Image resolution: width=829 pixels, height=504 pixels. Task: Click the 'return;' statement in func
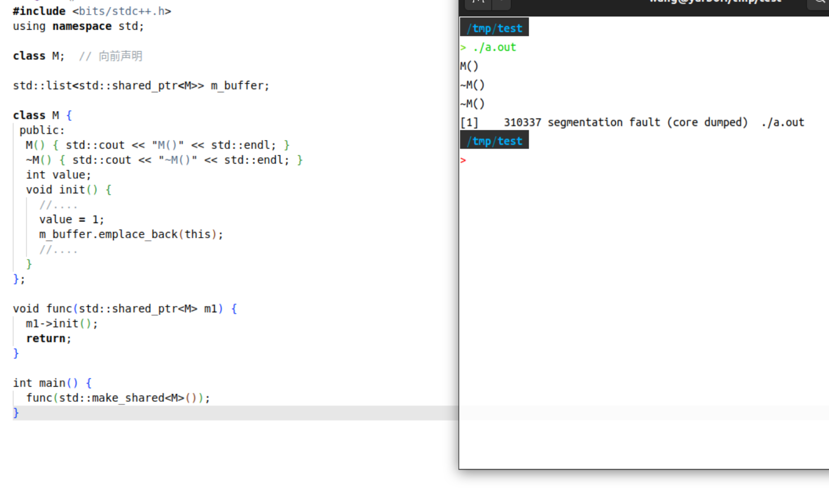click(x=48, y=338)
